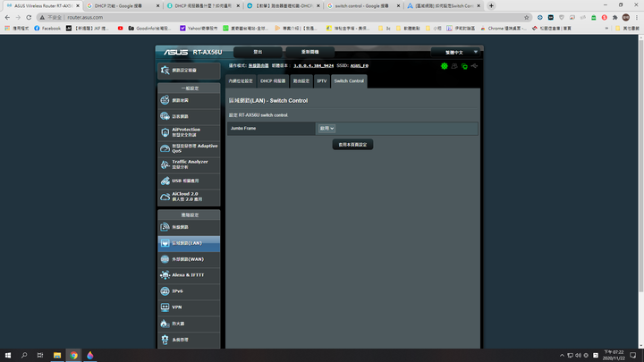Reload the router page

point(29,17)
